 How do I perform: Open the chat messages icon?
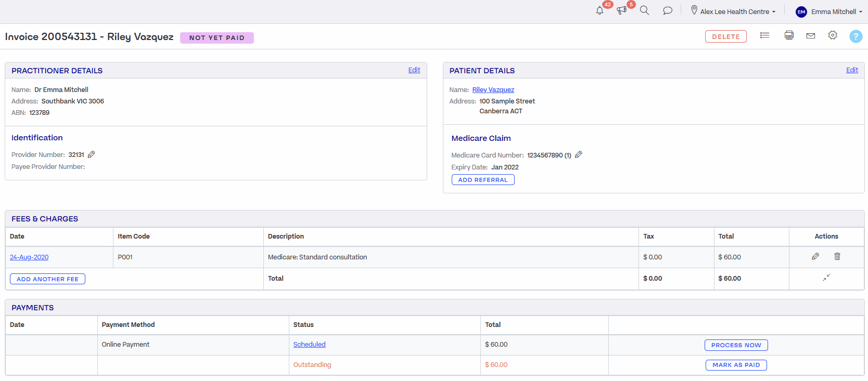pos(667,10)
